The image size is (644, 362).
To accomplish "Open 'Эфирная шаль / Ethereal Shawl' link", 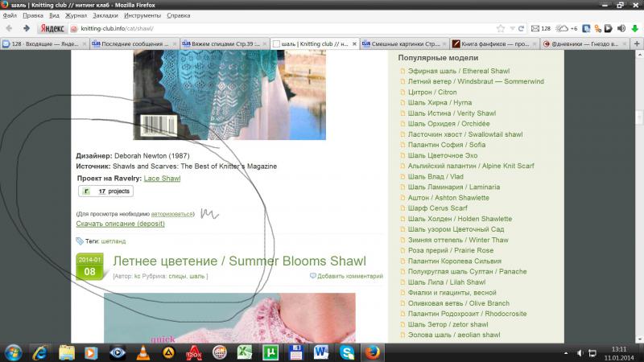I will click(x=459, y=71).
